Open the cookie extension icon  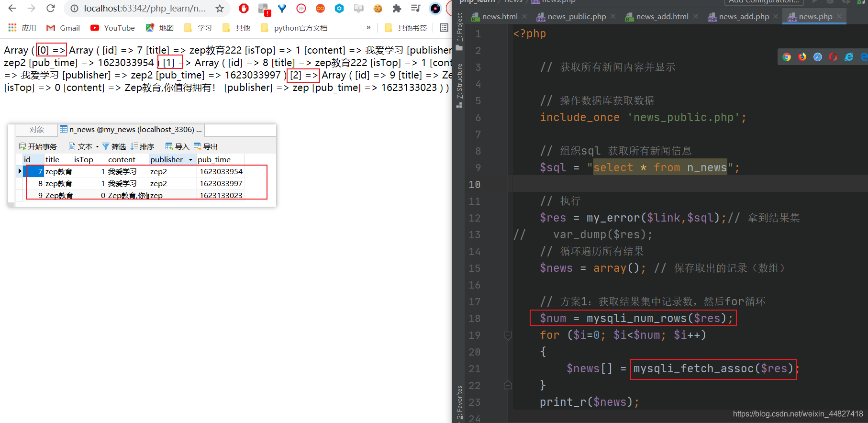[378, 8]
